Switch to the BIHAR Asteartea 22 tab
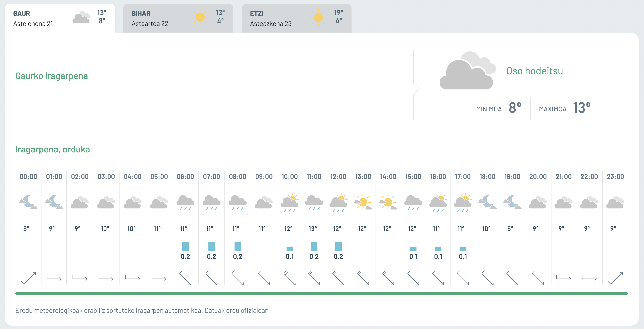 (178, 18)
